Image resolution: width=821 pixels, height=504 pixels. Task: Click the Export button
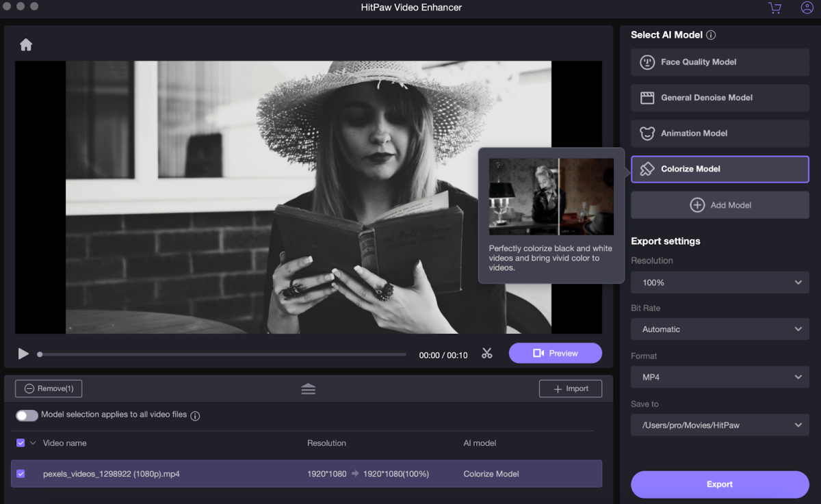(x=719, y=483)
